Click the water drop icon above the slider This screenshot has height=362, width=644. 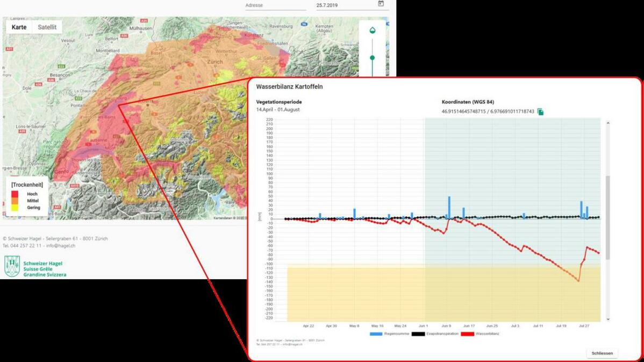(372, 30)
